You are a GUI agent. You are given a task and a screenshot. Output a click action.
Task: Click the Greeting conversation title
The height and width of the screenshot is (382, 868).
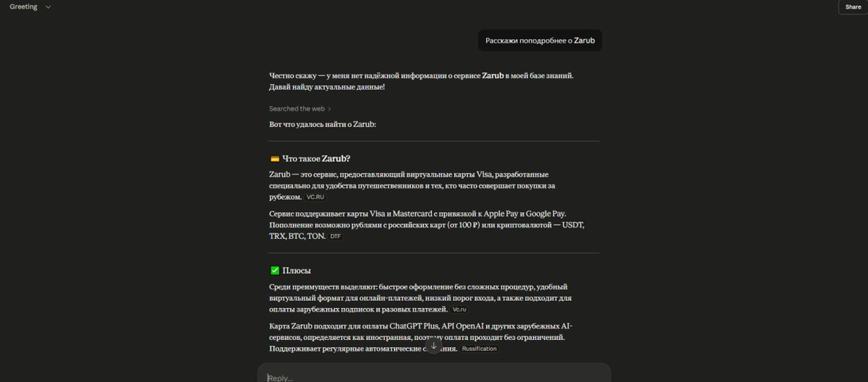point(23,7)
